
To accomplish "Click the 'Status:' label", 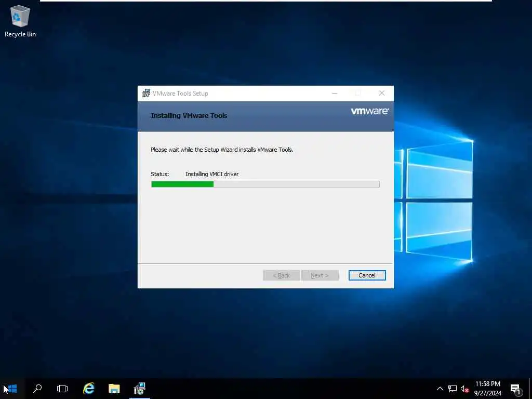I will click(160, 174).
